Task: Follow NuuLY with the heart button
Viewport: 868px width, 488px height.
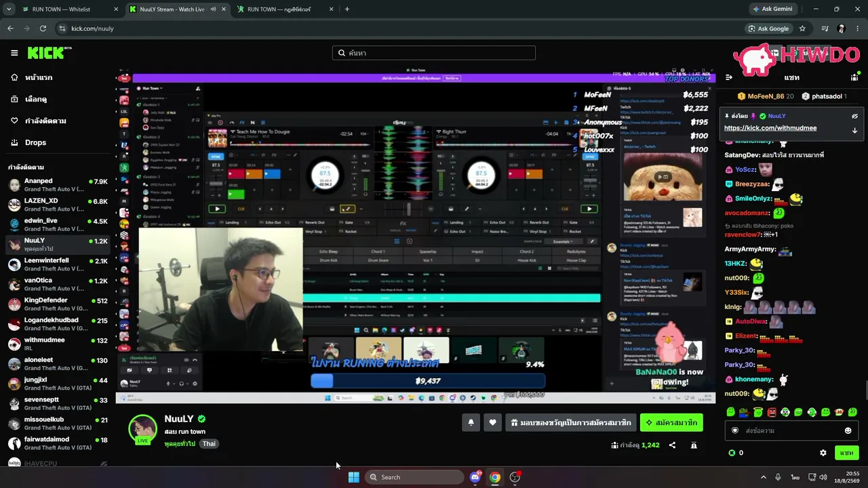Action: click(x=492, y=423)
